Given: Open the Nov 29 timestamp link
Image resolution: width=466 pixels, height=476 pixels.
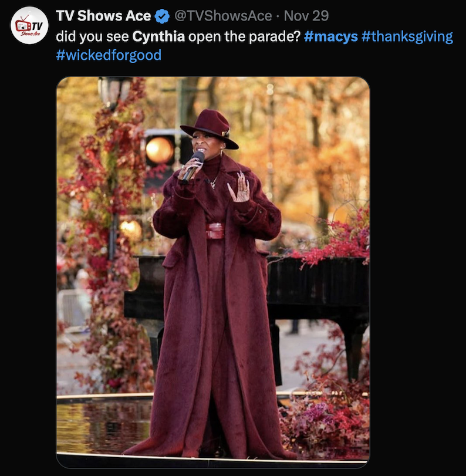Looking at the screenshot, I should [x=306, y=16].
